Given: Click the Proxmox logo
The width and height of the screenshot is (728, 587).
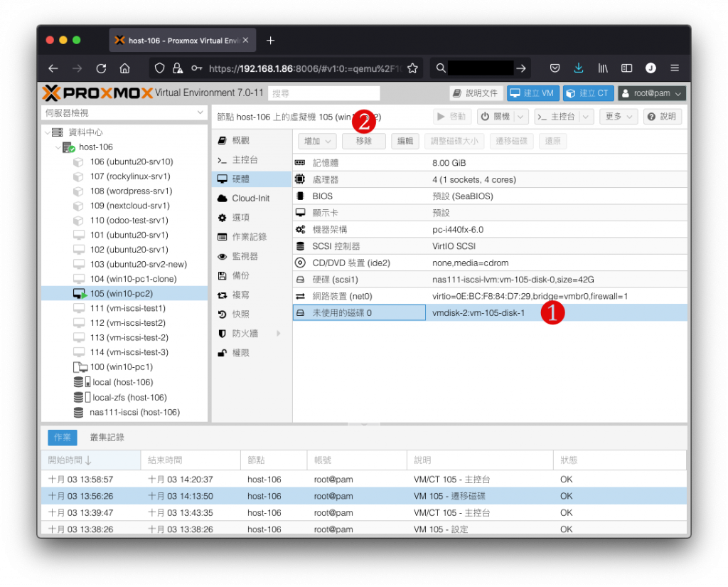Looking at the screenshot, I should tap(97, 93).
